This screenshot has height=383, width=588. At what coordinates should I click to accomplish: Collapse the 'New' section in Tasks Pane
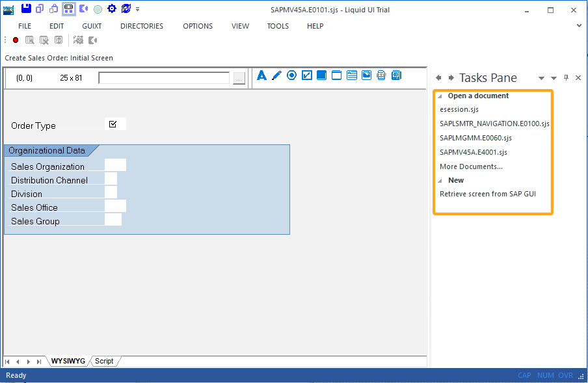coord(440,181)
